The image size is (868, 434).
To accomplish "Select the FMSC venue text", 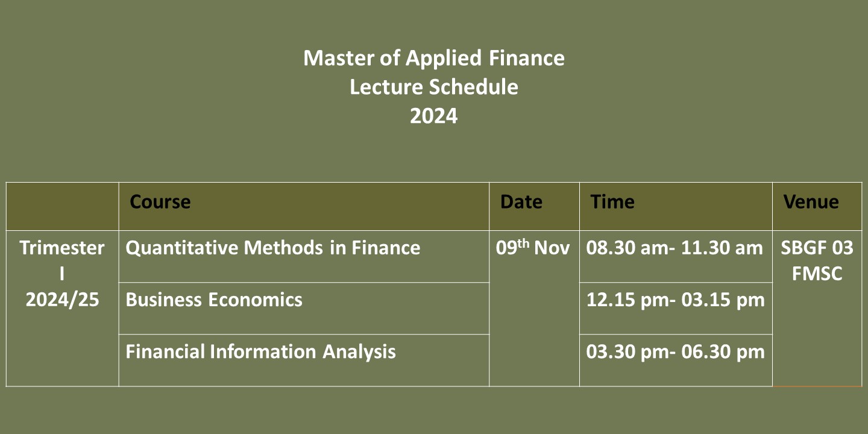I will [817, 274].
